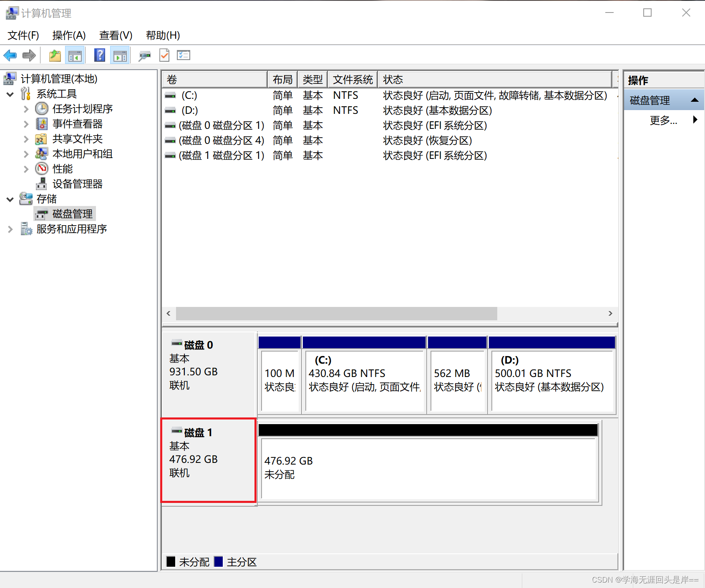Click the Up one level folder icon
Image resolution: width=705 pixels, height=588 pixels.
(x=55, y=55)
